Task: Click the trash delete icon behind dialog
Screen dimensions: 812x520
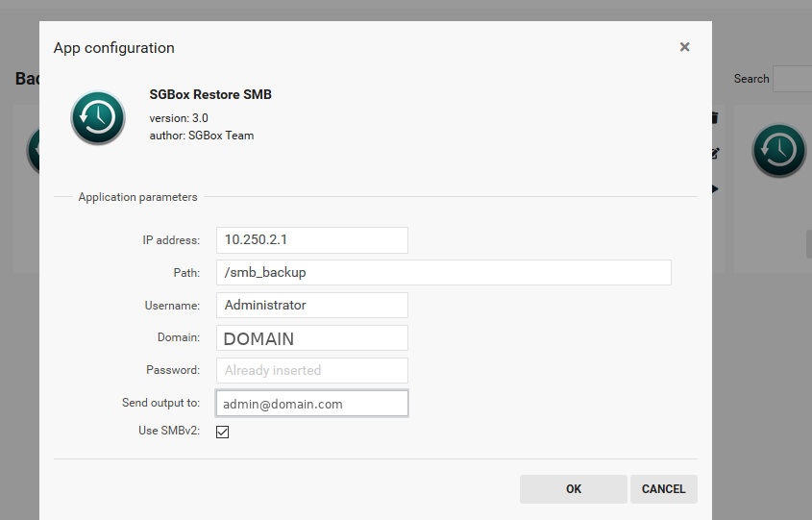Action: pyautogui.click(x=715, y=117)
